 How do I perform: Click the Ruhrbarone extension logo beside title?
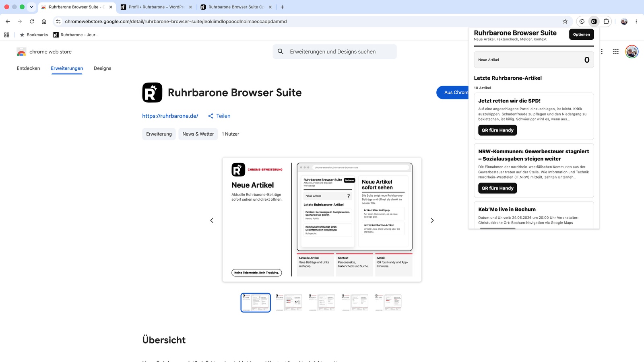pos(152,93)
